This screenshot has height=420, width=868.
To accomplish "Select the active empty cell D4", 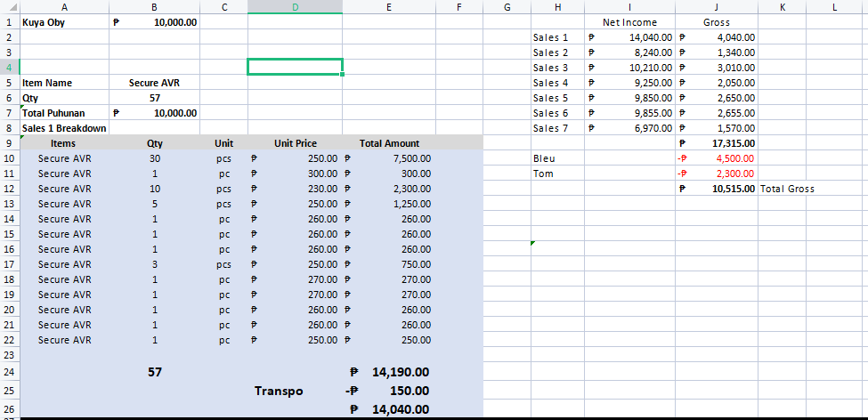I will tap(295, 67).
